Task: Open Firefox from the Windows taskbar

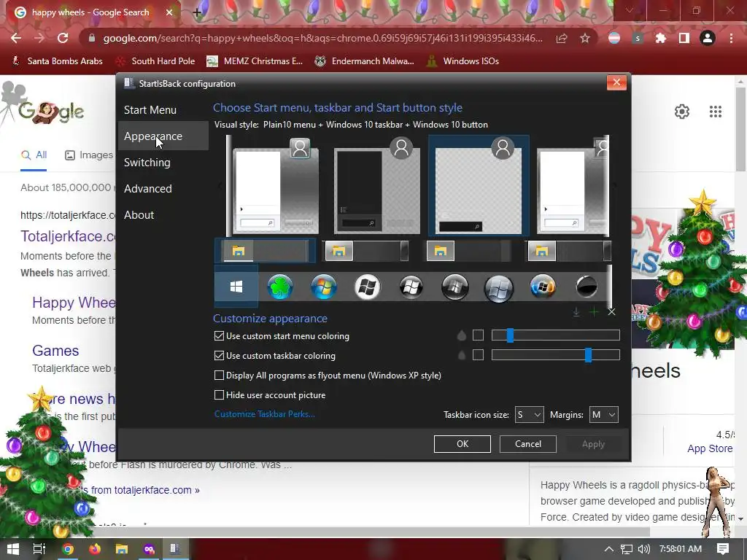Action: click(x=95, y=549)
